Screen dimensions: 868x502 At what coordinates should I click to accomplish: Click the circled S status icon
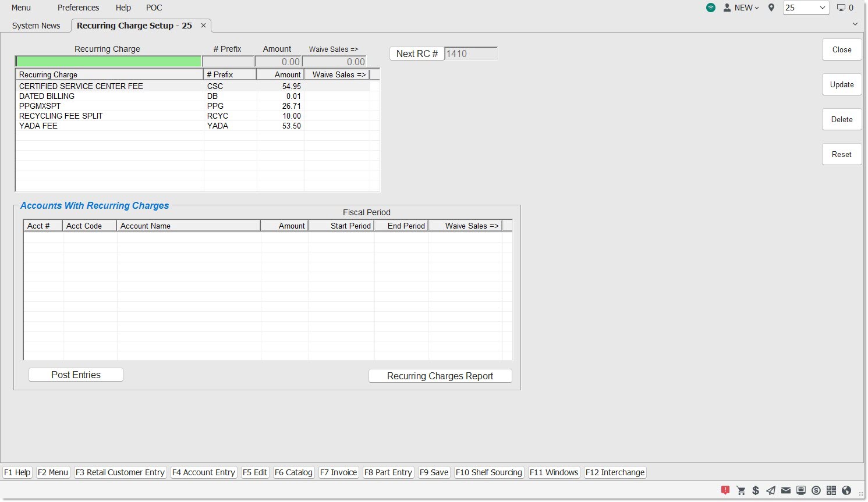point(816,490)
